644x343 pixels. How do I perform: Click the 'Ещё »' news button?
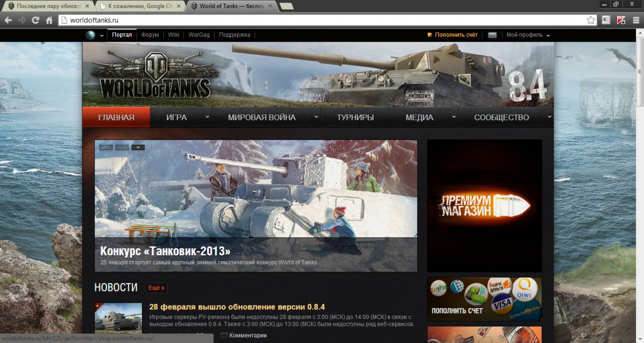(x=156, y=288)
